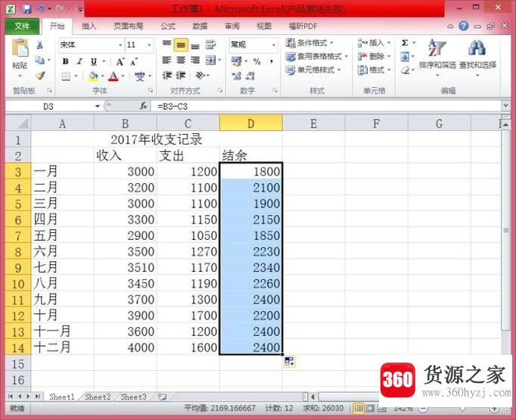
Task: Click the increase decimal icon
Action: point(236,76)
